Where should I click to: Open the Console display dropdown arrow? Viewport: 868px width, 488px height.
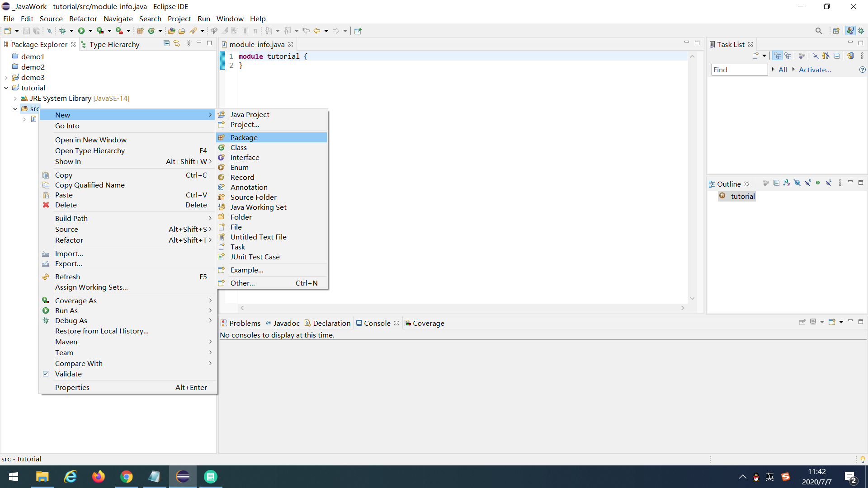[x=822, y=322]
